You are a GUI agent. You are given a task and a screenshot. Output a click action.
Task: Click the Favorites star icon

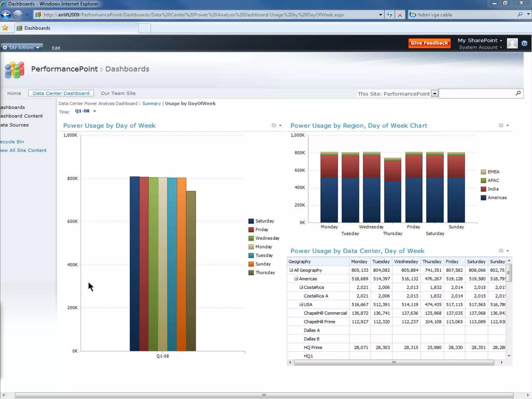[x=5, y=28]
